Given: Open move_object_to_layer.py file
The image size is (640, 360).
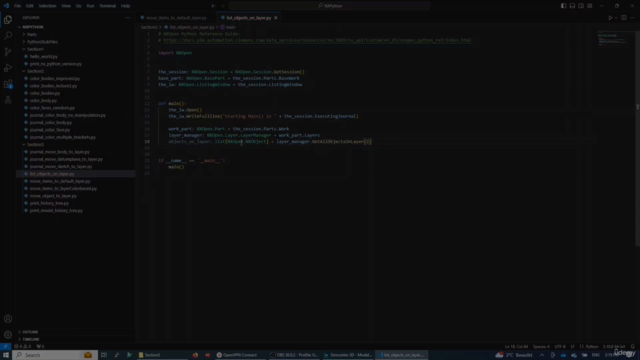Looking at the screenshot, I should [x=53, y=196].
